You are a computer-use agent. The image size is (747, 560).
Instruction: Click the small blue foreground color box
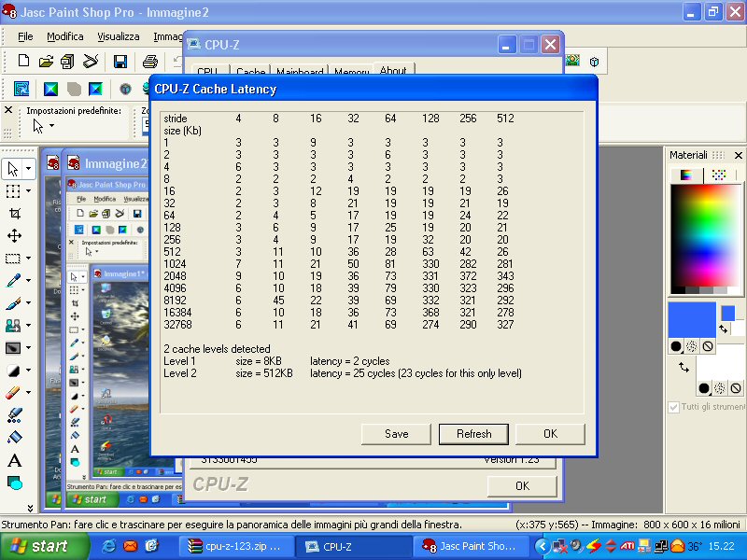[728, 314]
